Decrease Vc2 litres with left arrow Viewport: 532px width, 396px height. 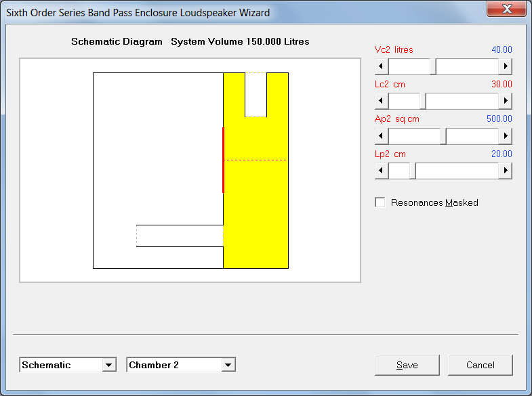point(382,66)
